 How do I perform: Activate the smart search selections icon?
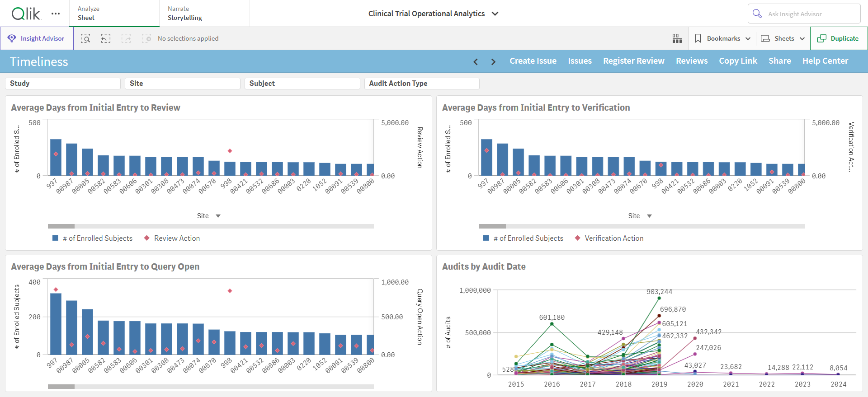coord(85,38)
